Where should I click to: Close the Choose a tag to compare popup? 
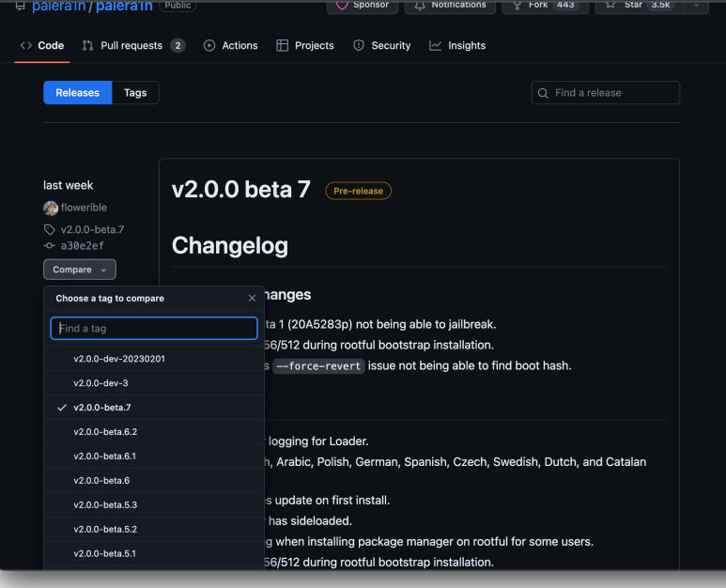coord(252,298)
